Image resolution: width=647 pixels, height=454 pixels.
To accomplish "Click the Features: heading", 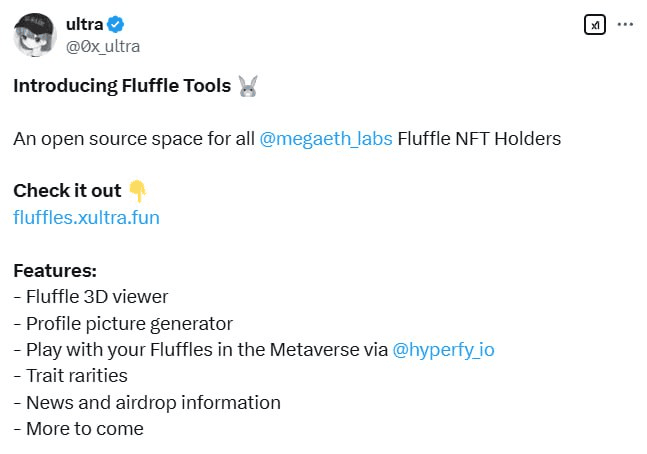I will tap(55, 271).
